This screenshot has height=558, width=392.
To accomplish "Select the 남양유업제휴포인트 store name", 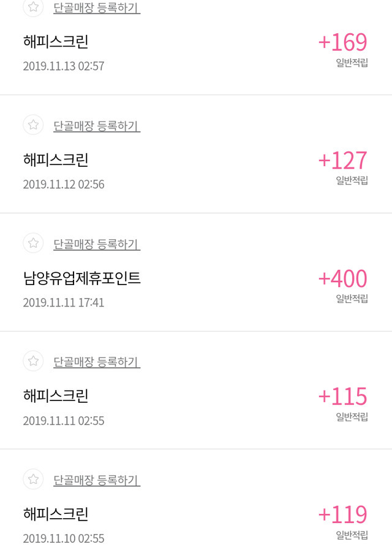I will point(82,278).
